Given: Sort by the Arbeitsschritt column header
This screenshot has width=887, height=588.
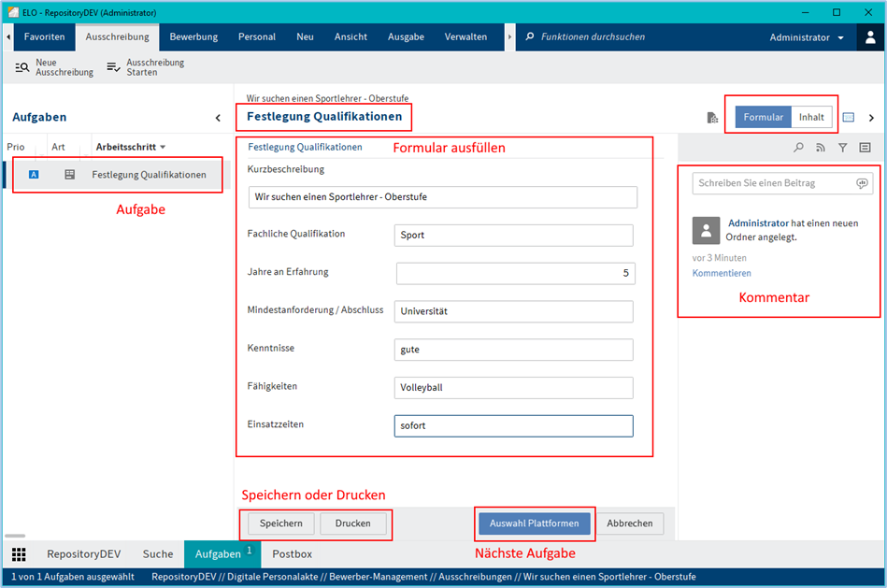Looking at the screenshot, I should coord(130,147).
